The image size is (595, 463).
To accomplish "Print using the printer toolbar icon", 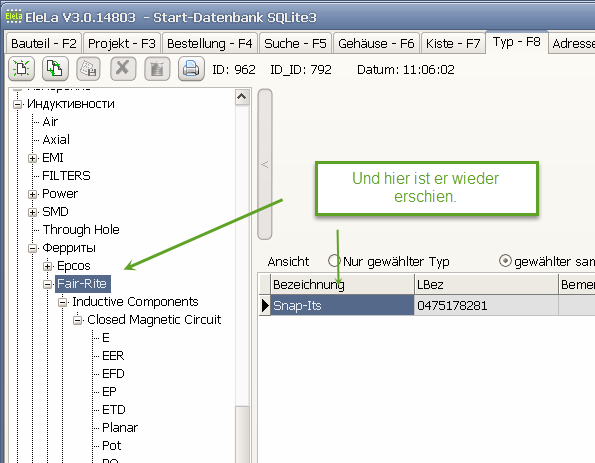I will 191,69.
